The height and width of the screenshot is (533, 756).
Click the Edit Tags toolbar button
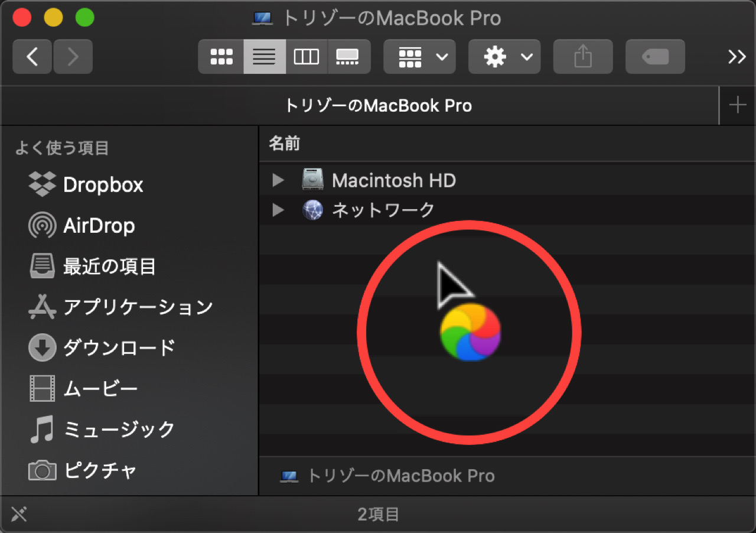point(655,57)
